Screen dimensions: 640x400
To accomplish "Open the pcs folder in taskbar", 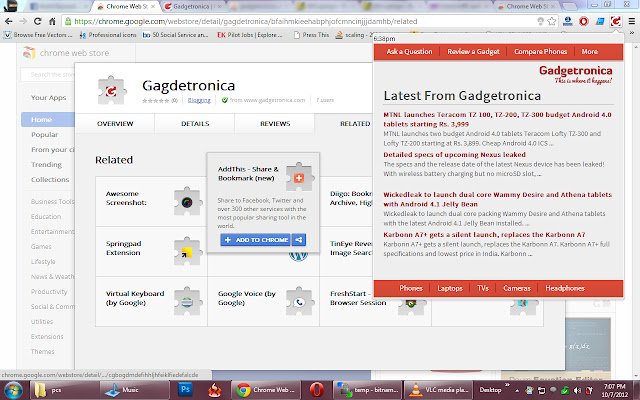I will pyautogui.click(x=64, y=390).
